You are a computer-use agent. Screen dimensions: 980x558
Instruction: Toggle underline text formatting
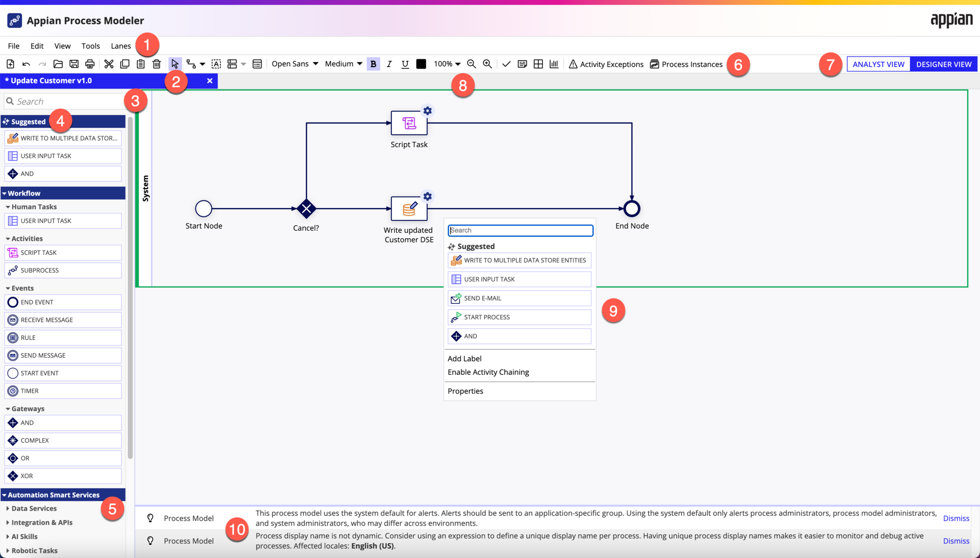click(405, 64)
